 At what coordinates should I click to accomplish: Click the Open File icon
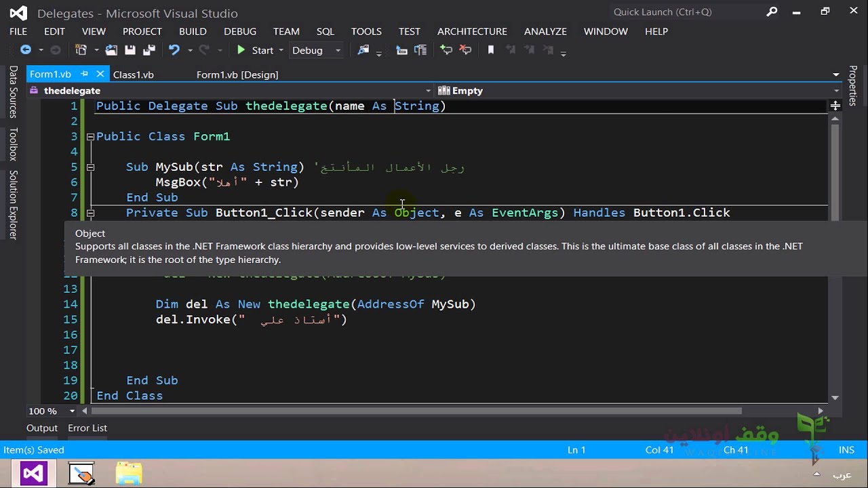point(112,49)
